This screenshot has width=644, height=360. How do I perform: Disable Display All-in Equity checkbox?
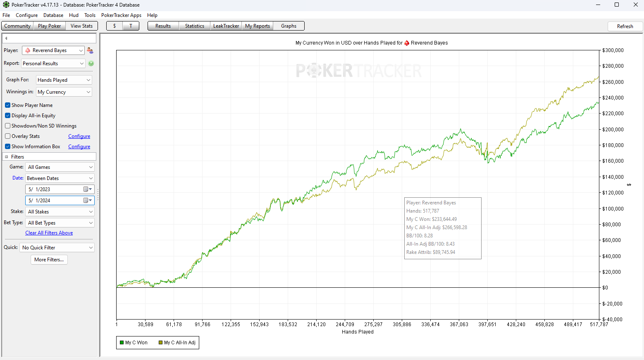(8, 116)
